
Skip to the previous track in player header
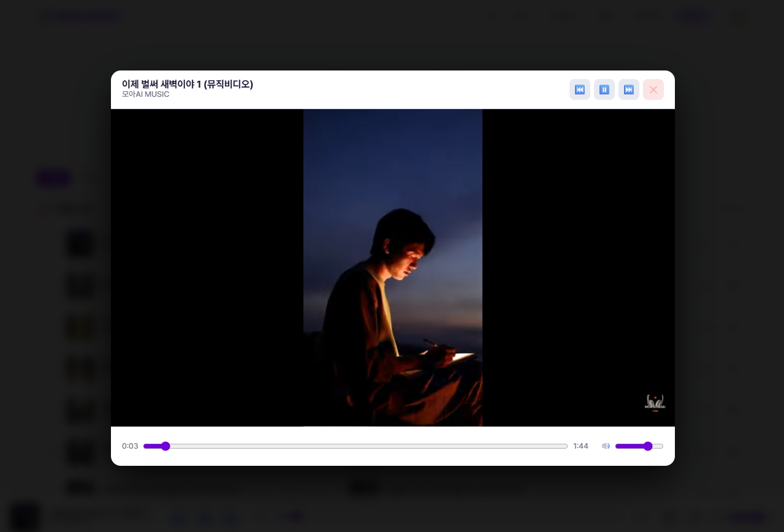579,89
